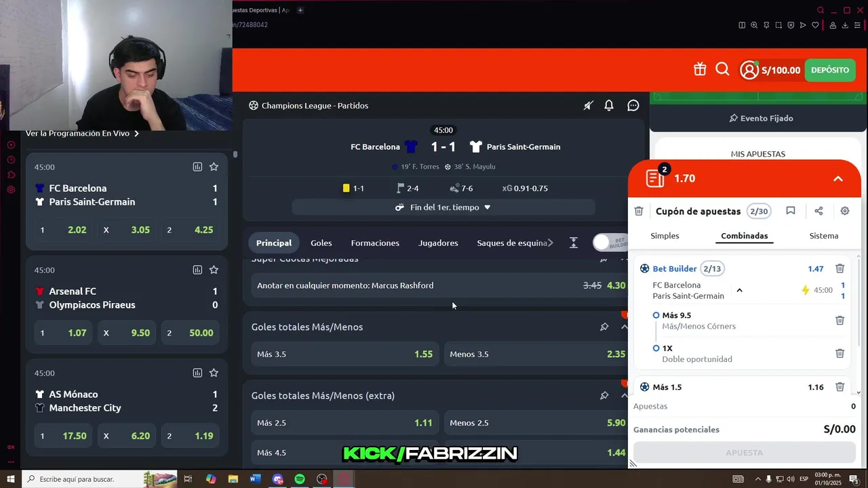Open stats icon for FC Barcelona card
Image resolution: width=868 pixels, height=488 pixels.
tap(197, 167)
